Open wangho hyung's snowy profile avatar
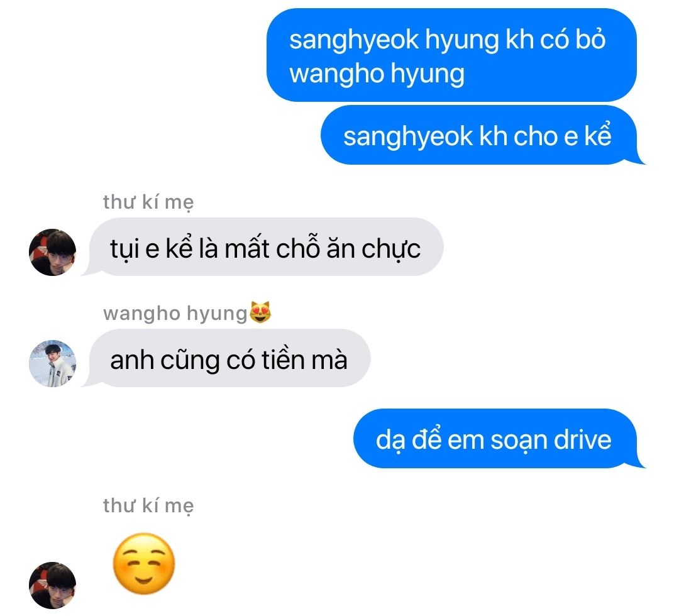The image size is (679, 616). 52,363
